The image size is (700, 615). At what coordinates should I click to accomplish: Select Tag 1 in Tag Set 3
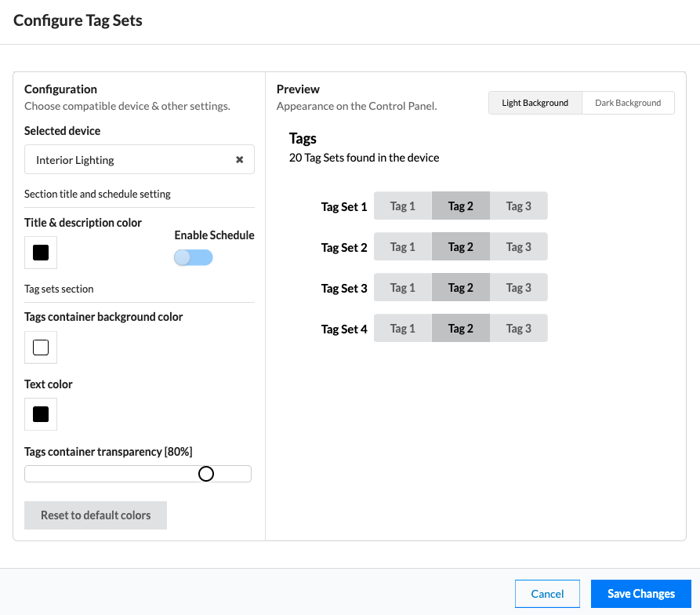(x=403, y=288)
